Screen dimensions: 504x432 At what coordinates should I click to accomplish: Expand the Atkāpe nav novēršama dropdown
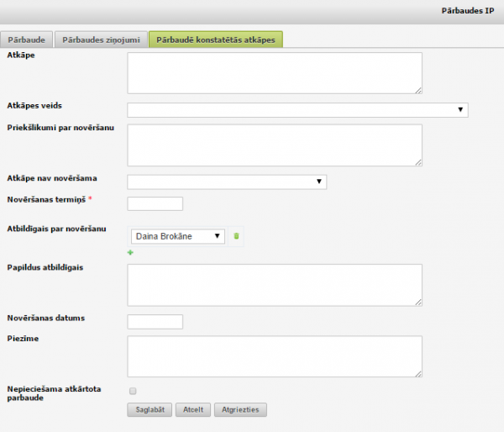click(x=227, y=182)
